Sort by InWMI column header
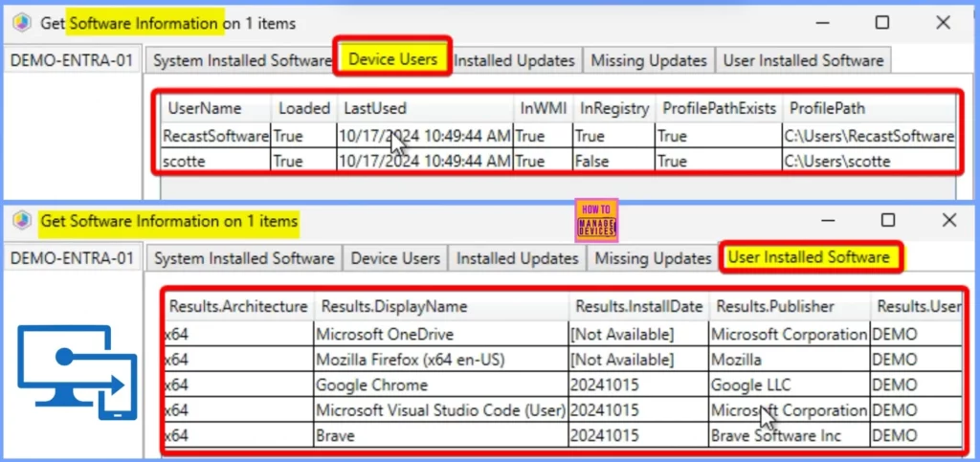The height and width of the screenshot is (462, 980). point(544,108)
